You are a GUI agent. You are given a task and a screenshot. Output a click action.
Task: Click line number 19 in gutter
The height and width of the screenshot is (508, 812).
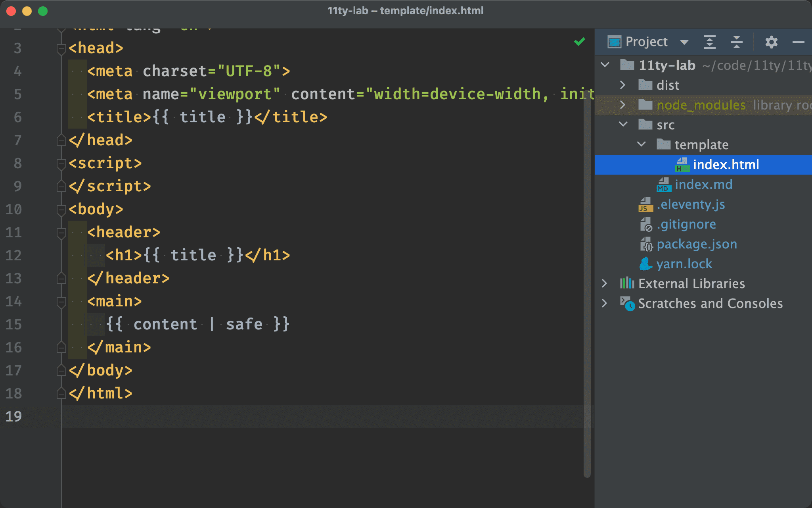[x=13, y=416]
